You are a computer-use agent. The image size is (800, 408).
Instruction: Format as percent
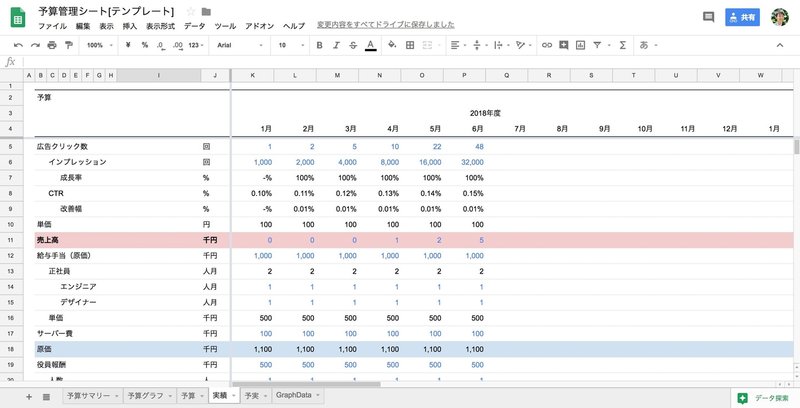pos(145,45)
